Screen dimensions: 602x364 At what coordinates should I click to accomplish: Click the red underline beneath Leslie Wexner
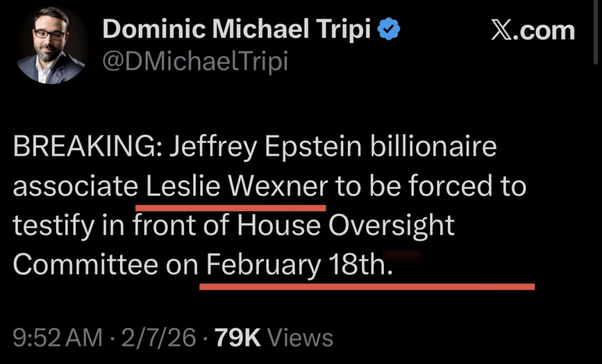[230, 208]
